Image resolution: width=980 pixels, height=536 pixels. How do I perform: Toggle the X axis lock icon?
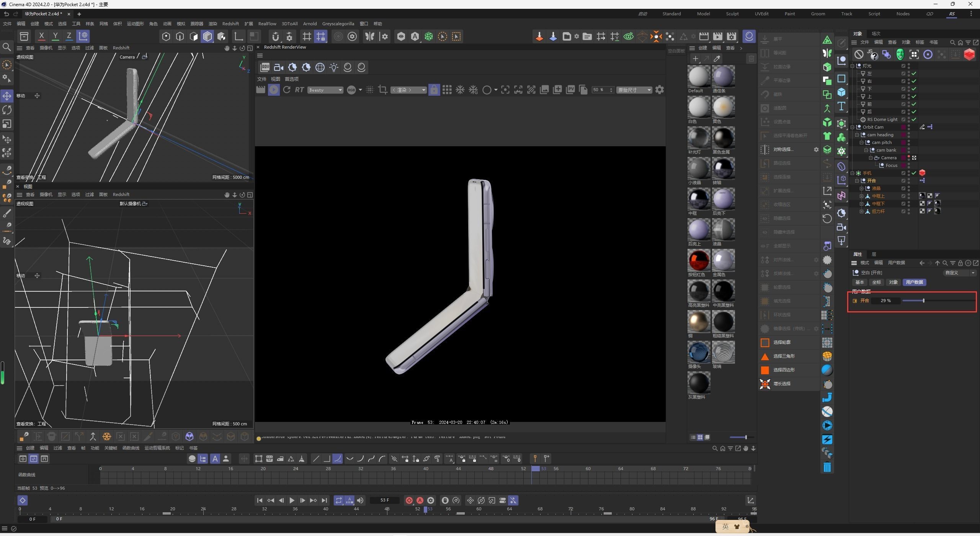(x=41, y=36)
